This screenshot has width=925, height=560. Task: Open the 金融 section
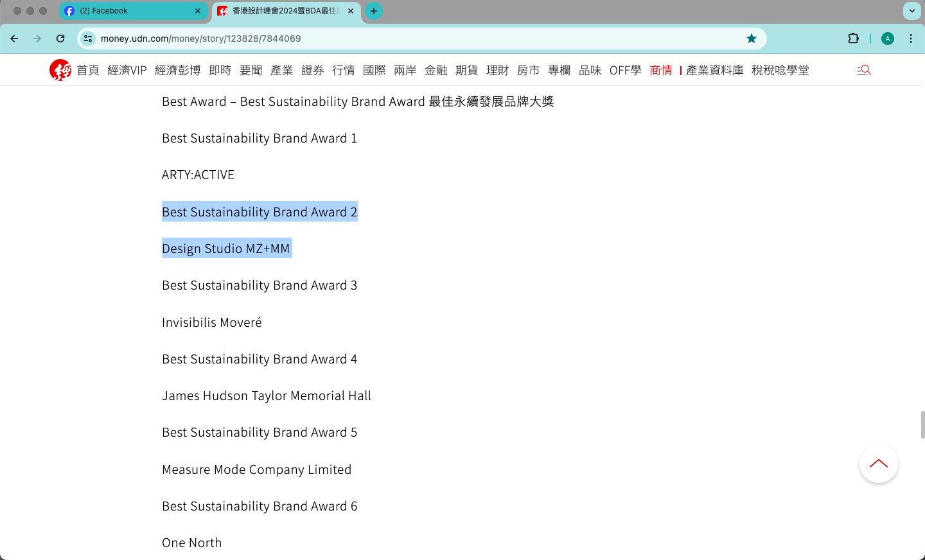click(x=436, y=70)
